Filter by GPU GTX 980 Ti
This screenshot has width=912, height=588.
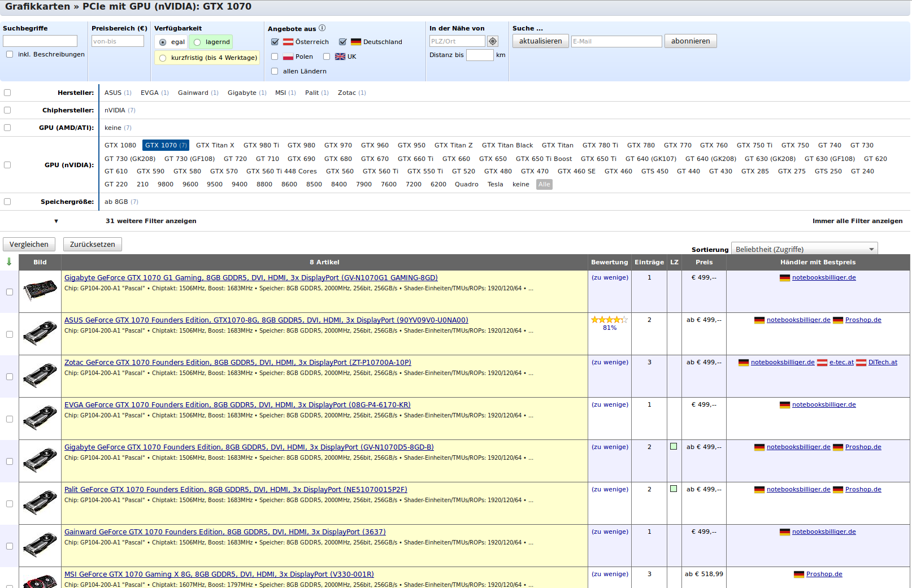[261, 145]
